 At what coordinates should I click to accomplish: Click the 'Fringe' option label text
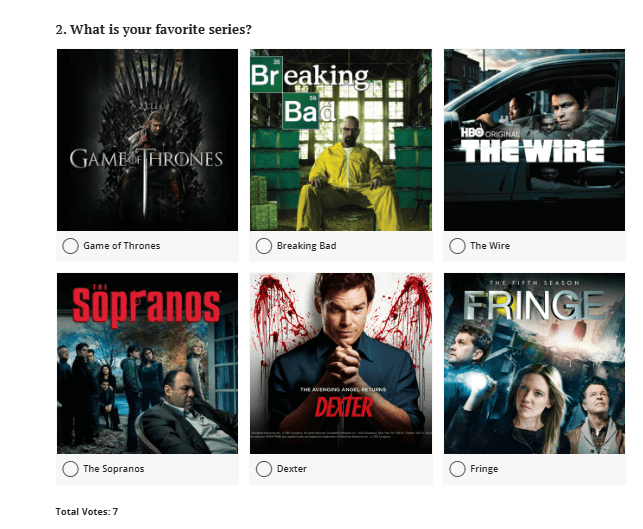(484, 469)
